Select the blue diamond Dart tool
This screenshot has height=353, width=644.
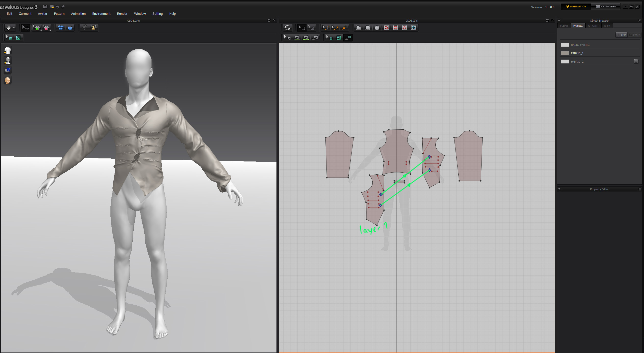[x=414, y=28]
